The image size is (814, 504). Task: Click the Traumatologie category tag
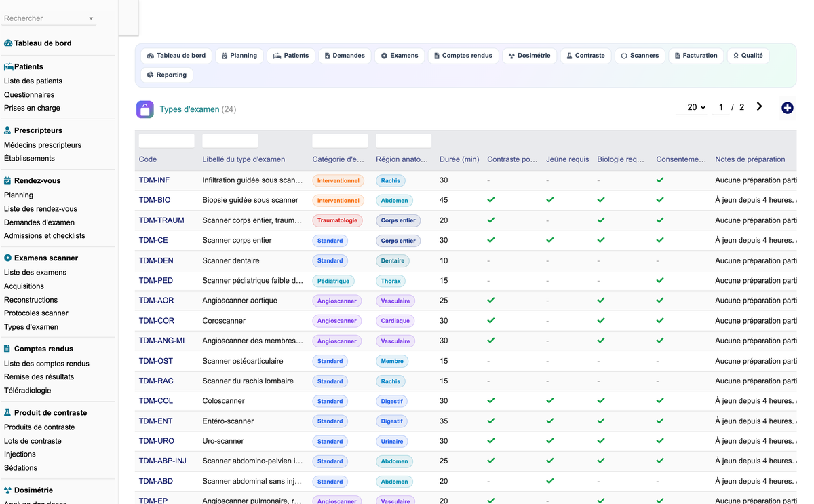(338, 220)
